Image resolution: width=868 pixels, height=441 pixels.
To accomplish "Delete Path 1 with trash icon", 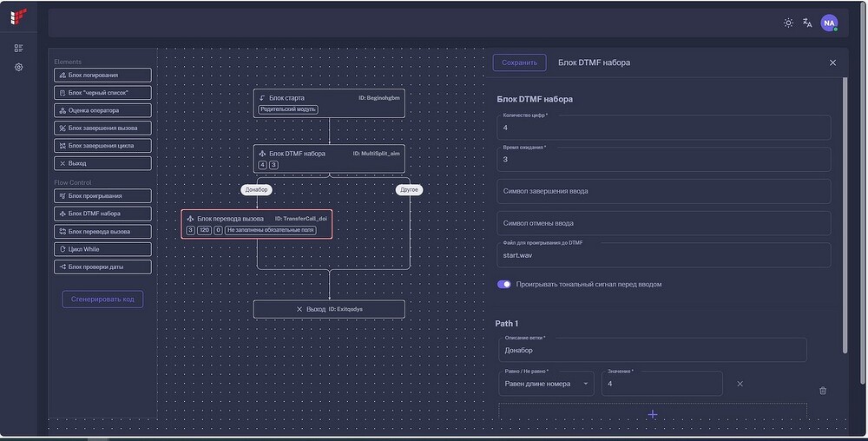I will pyautogui.click(x=823, y=391).
